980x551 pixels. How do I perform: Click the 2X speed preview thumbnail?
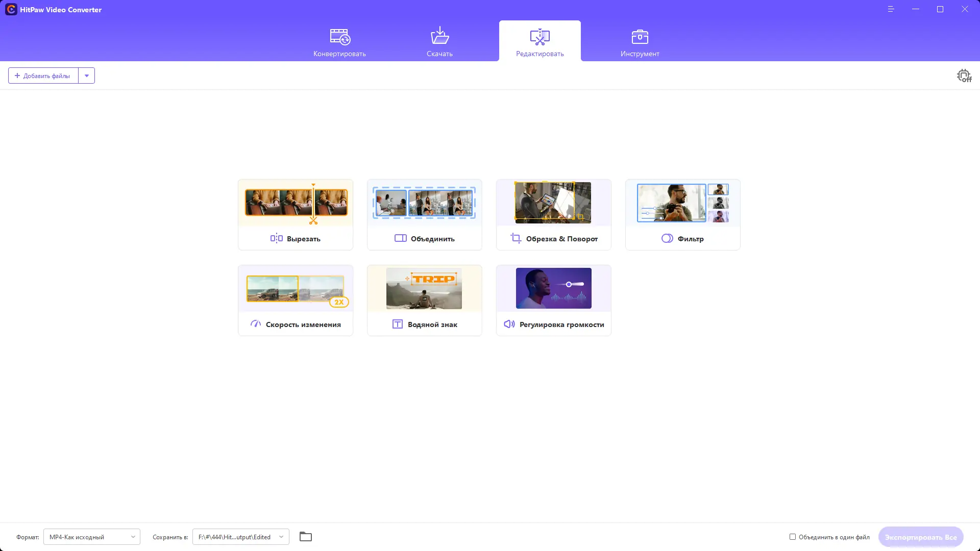(x=295, y=290)
